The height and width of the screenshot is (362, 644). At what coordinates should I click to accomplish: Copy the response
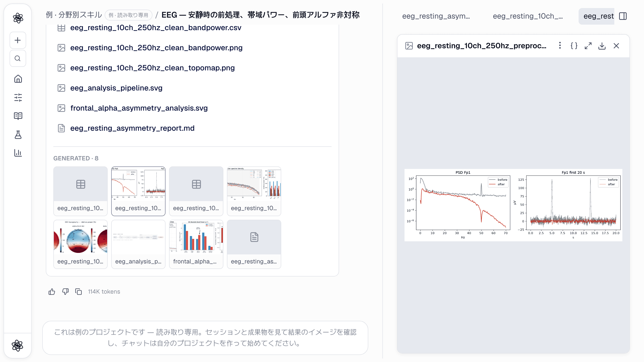pos(79,292)
